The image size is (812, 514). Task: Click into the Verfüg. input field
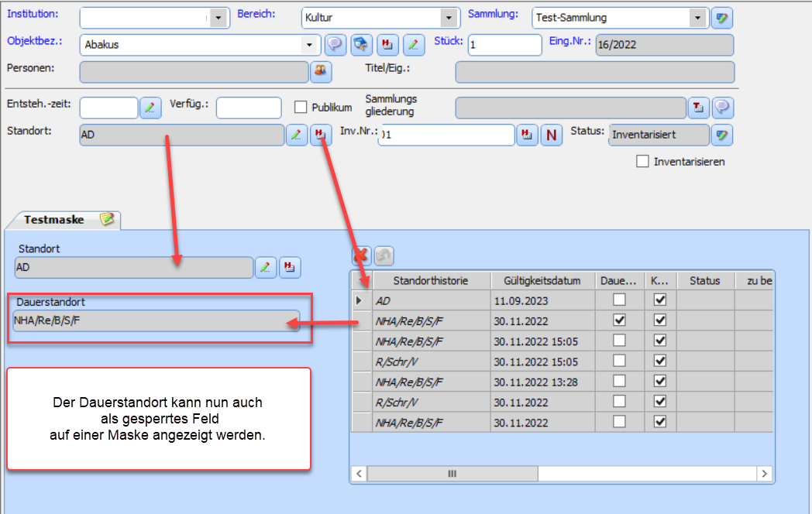click(x=249, y=108)
